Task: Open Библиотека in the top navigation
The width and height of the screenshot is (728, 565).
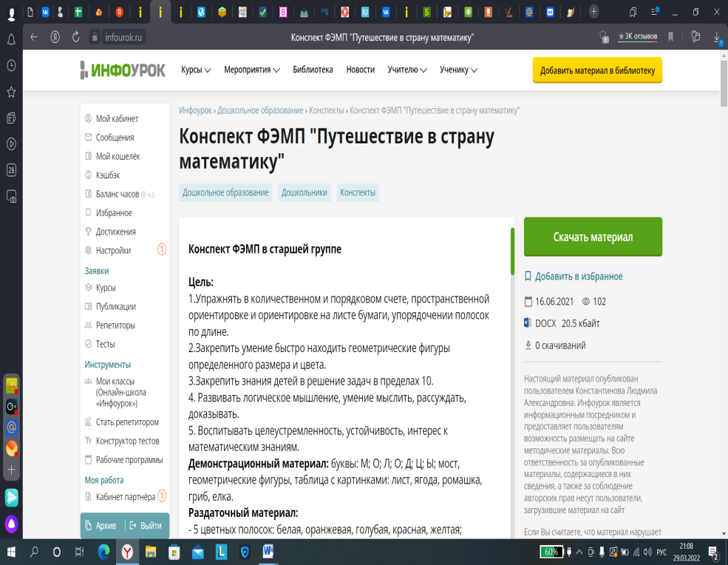Action: [x=313, y=70]
